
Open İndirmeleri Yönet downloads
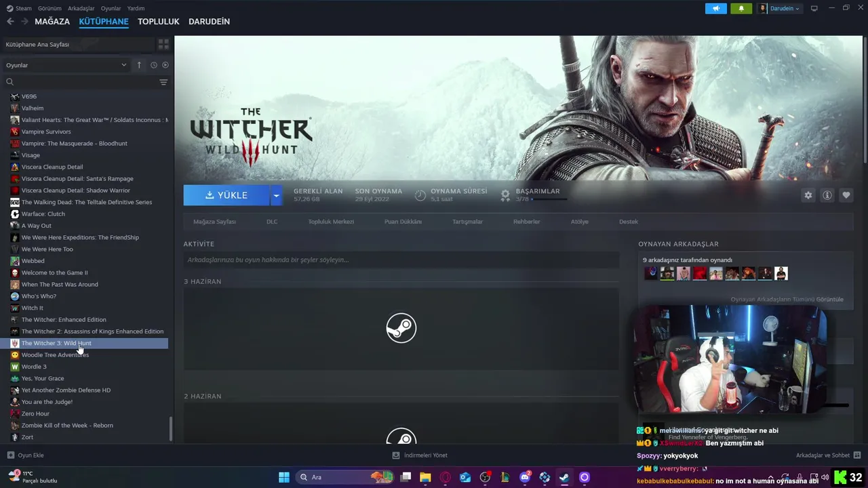coord(420,455)
